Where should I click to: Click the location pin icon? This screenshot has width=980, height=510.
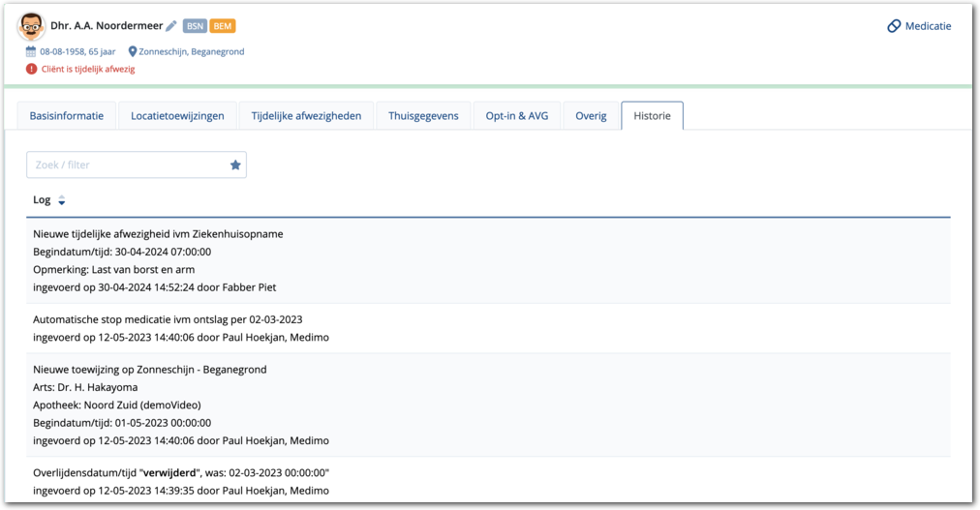133,51
